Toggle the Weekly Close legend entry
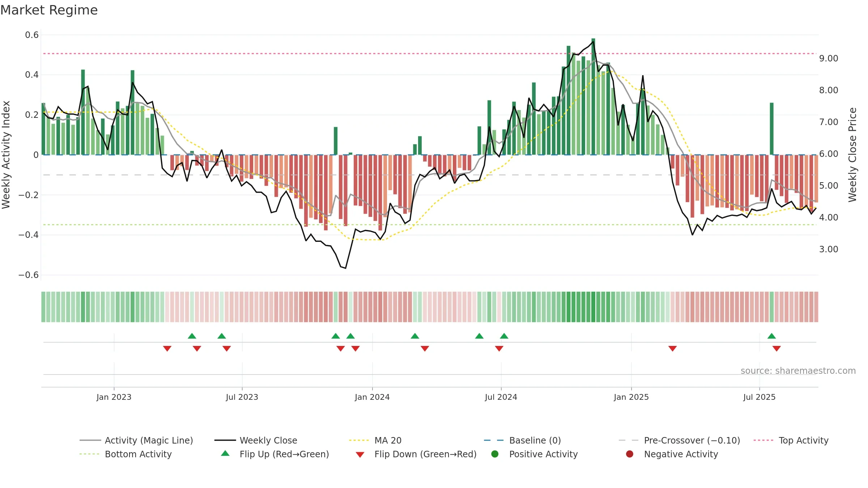 [x=256, y=440]
